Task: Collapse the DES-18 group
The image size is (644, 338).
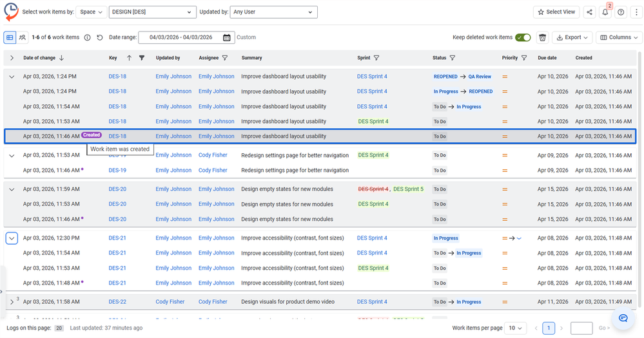Action: tap(12, 77)
